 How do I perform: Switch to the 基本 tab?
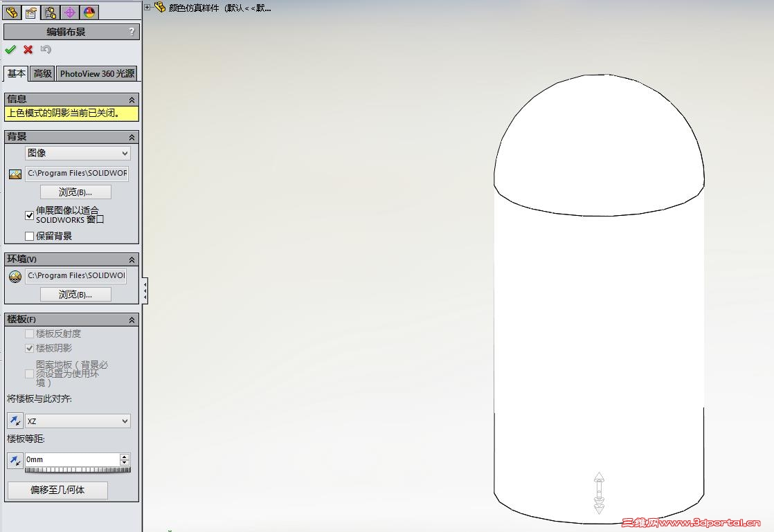point(17,73)
